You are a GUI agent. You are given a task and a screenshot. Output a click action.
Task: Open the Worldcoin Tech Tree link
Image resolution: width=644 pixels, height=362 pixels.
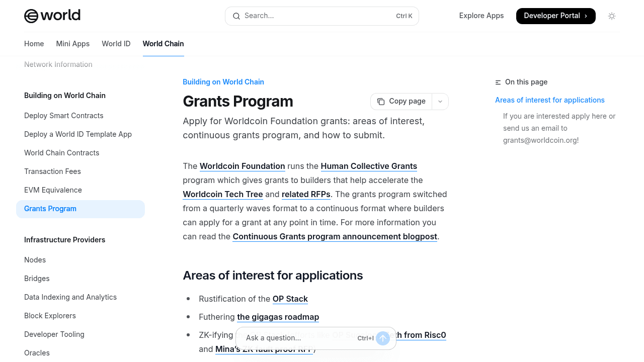[x=222, y=194]
